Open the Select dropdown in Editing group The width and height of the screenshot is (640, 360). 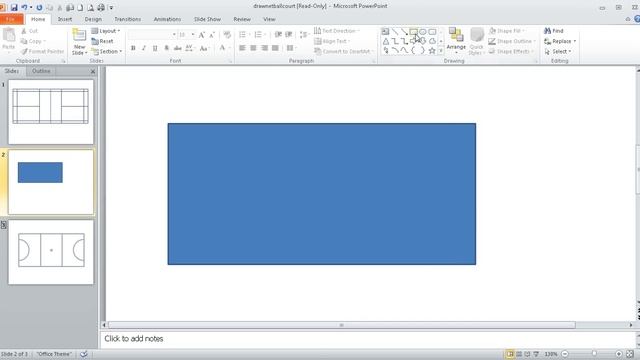pyautogui.click(x=558, y=51)
